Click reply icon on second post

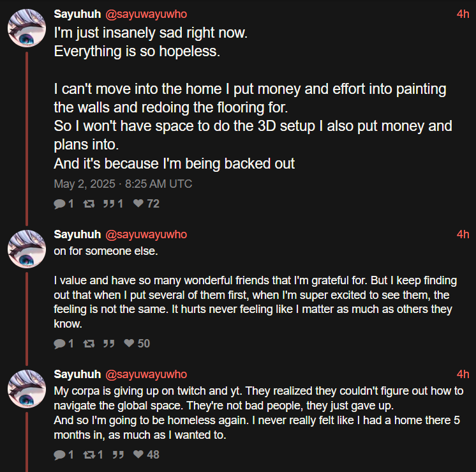point(59,344)
